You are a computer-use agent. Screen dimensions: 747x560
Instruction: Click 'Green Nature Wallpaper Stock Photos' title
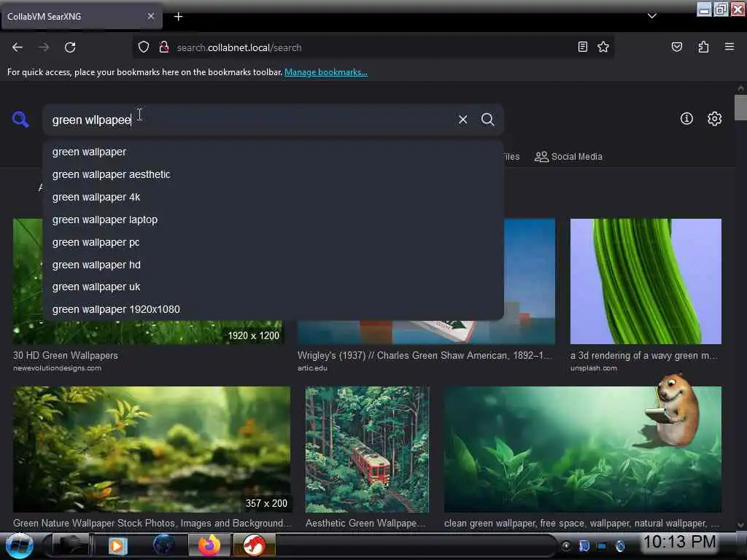(x=152, y=523)
